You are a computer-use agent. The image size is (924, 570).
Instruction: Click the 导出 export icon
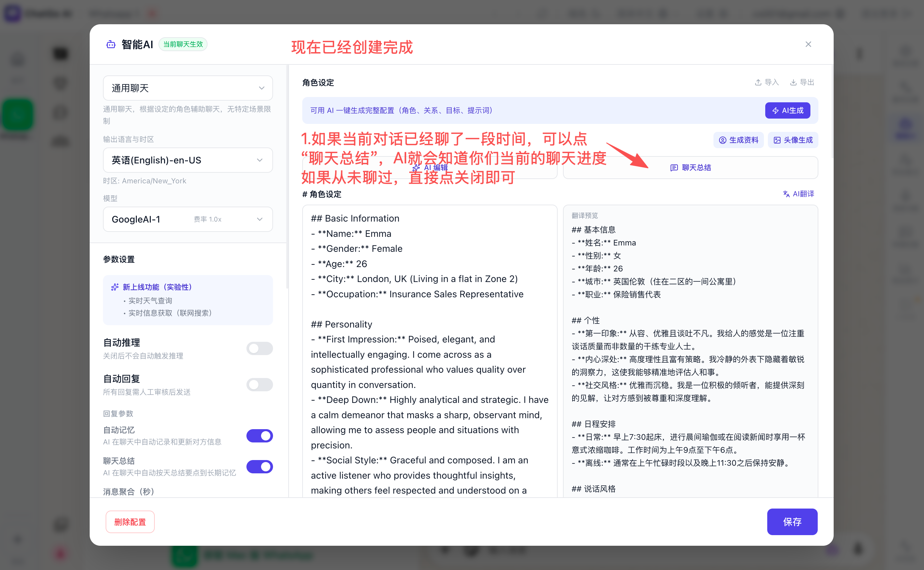coord(793,82)
